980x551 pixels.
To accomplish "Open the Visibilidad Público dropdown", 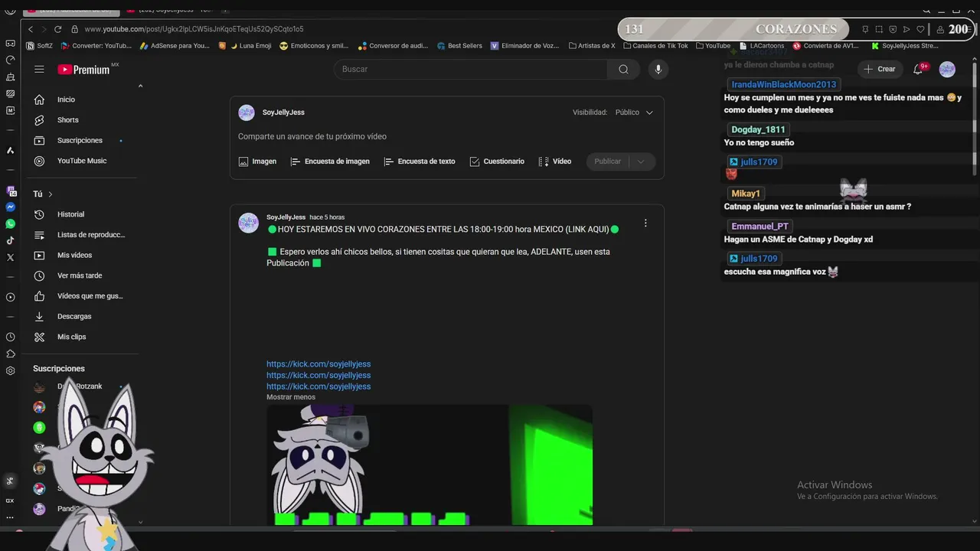I will pyautogui.click(x=634, y=112).
